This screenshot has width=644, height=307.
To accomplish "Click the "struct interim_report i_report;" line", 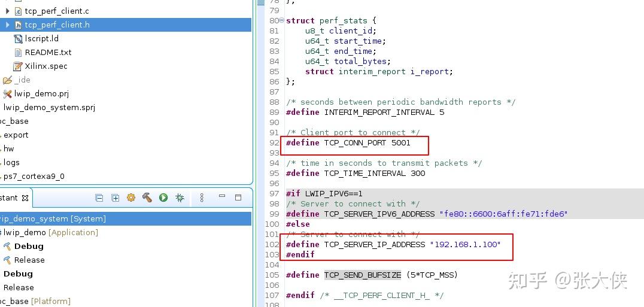I will pos(379,71).
